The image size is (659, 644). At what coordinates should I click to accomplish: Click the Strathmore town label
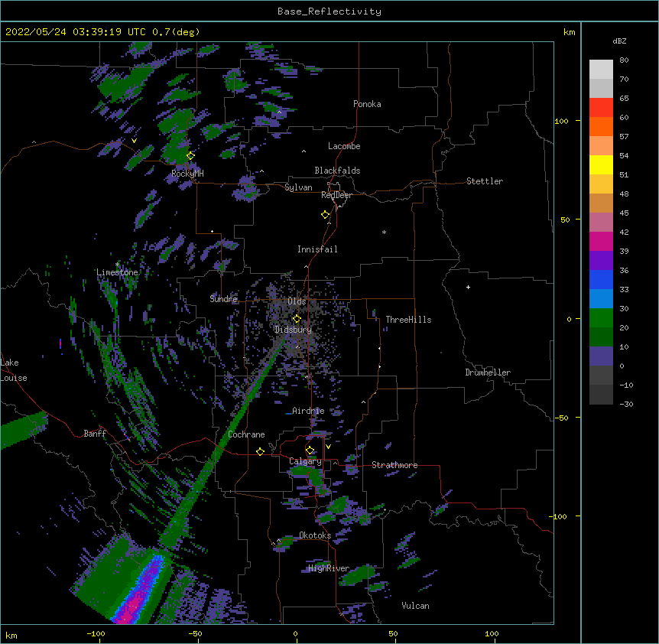tap(394, 465)
